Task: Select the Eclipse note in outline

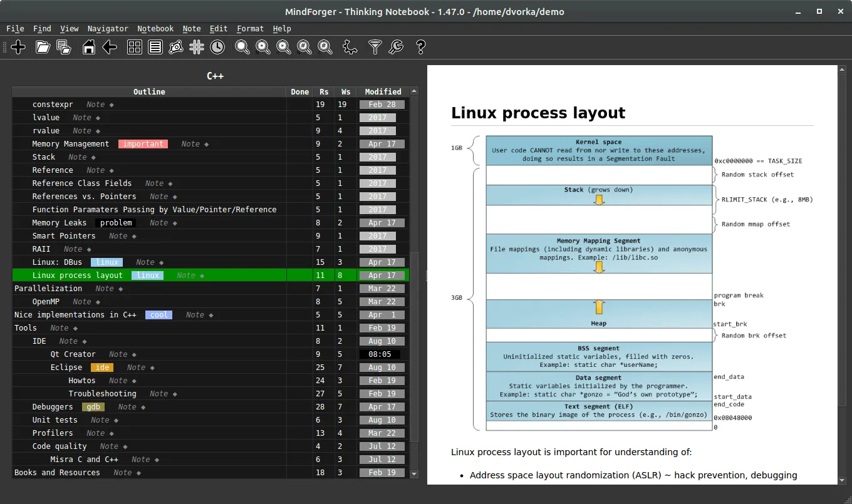Action: 66,368
